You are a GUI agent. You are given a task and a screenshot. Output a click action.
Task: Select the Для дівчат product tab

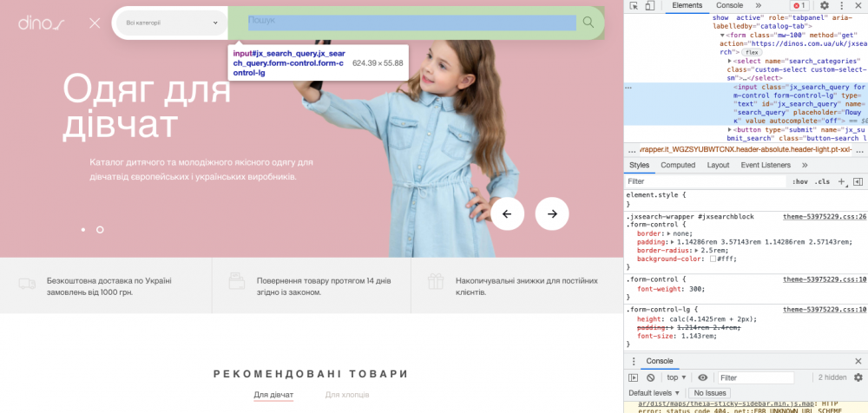(273, 395)
